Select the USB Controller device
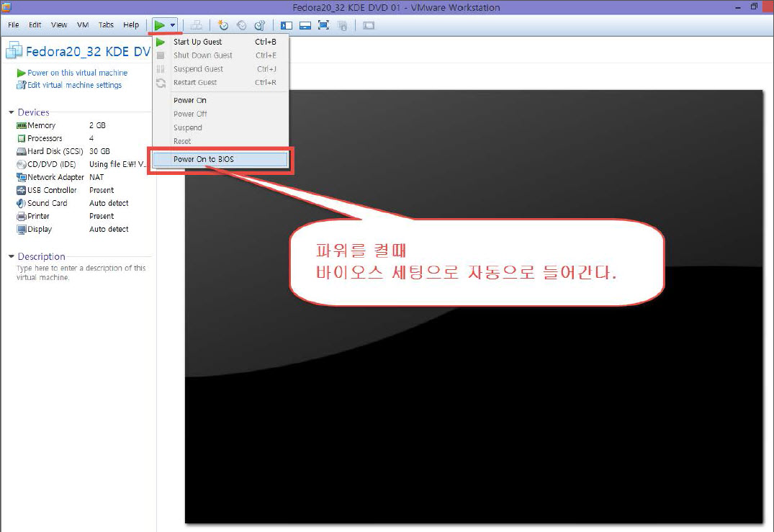The width and height of the screenshot is (774, 532). point(81,190)
